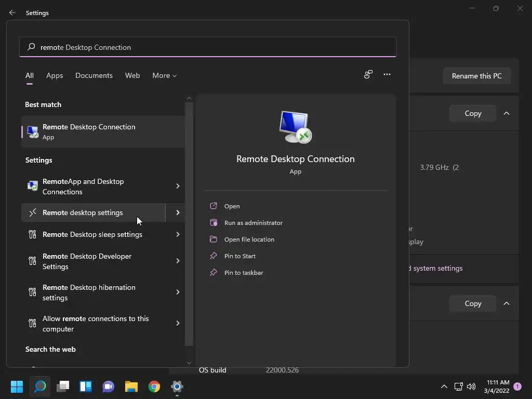Viewport: 532px width, 399px height.
Task: Open the three-dot options menu
Action: click(x=387, y=74)
